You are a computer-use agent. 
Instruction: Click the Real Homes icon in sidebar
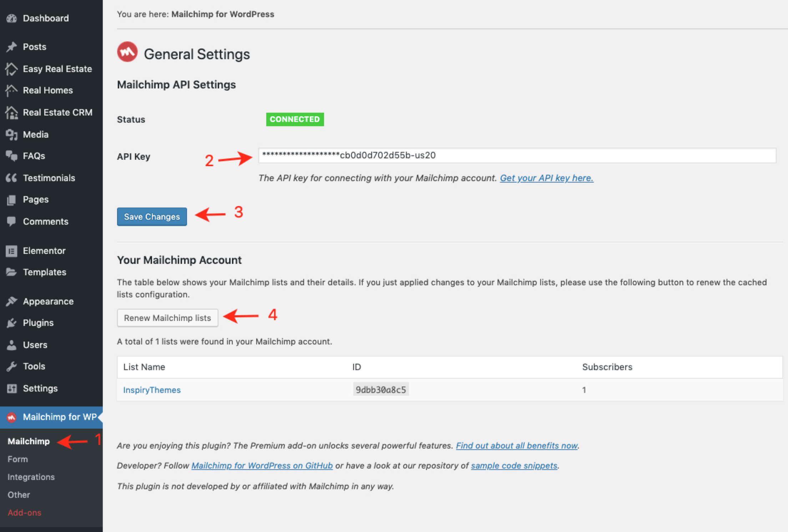(11, 91)
